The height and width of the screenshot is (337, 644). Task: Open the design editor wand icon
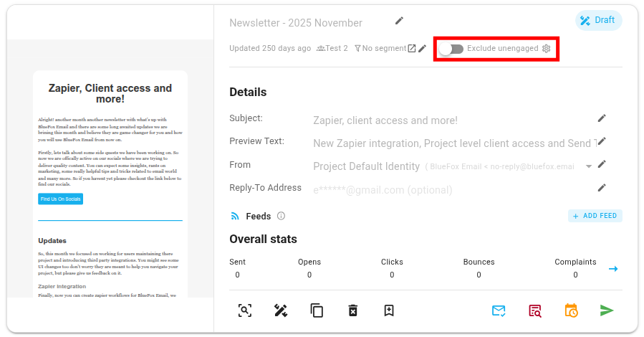pyautogui.click(x=281, y=310)
